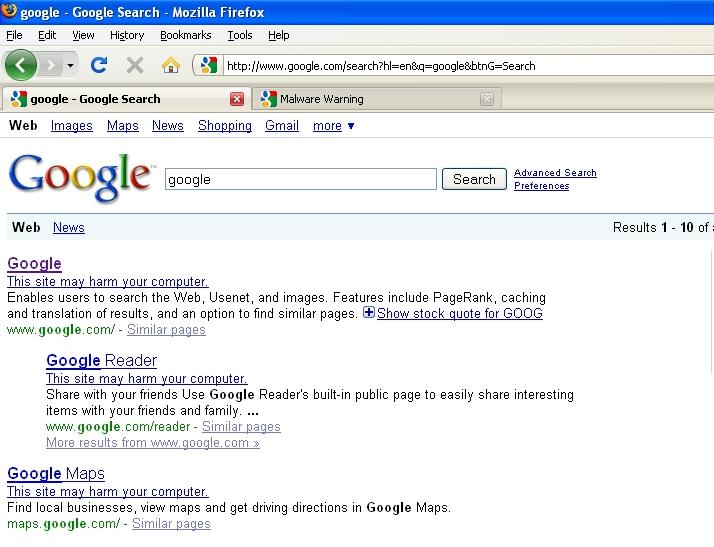Click 'More results from www.google.com »'
This screenshot has height=547, width=714.
[x=153, y=443]
